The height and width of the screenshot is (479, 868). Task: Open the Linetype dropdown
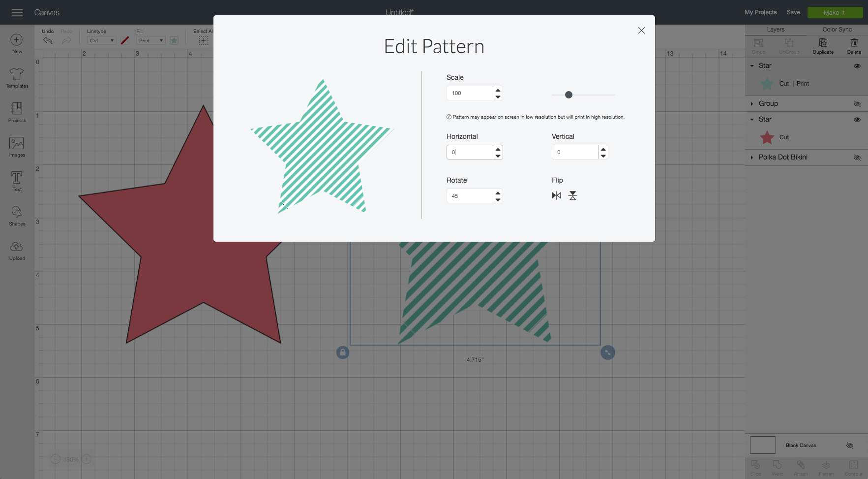tap(101, 41)
